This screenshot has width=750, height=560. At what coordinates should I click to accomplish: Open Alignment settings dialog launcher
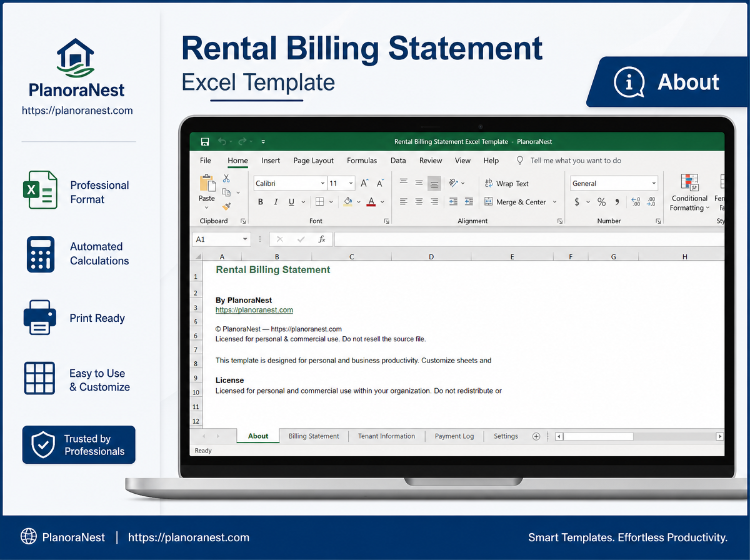[x=560, y=221]
